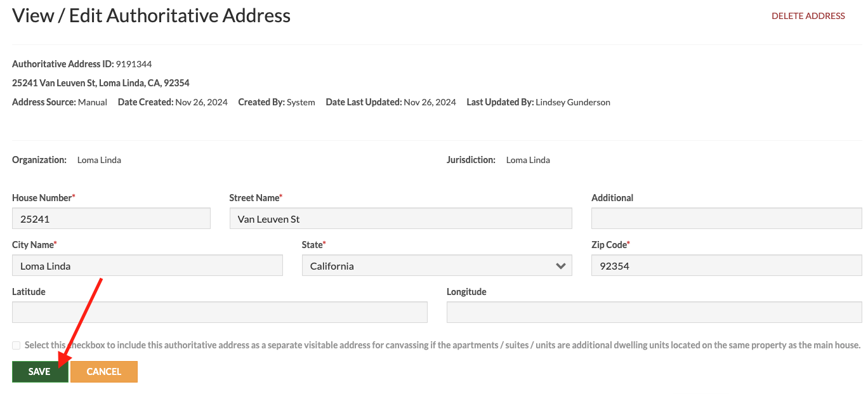This screenshot has height=394, width=868.
Task: Toggle the separate visitable address checkbox
Action: coord(16,345)
